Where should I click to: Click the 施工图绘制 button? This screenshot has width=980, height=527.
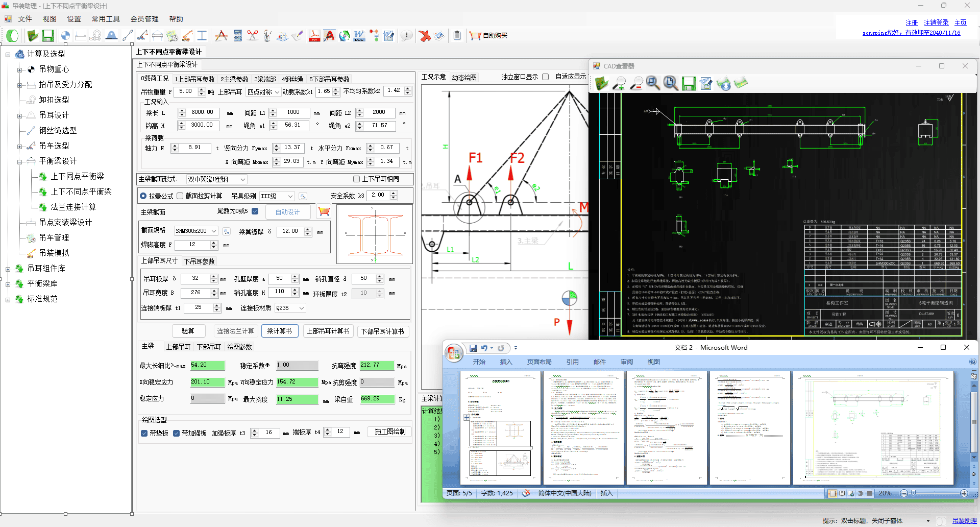pyautogui.click(x=390, y=432)
